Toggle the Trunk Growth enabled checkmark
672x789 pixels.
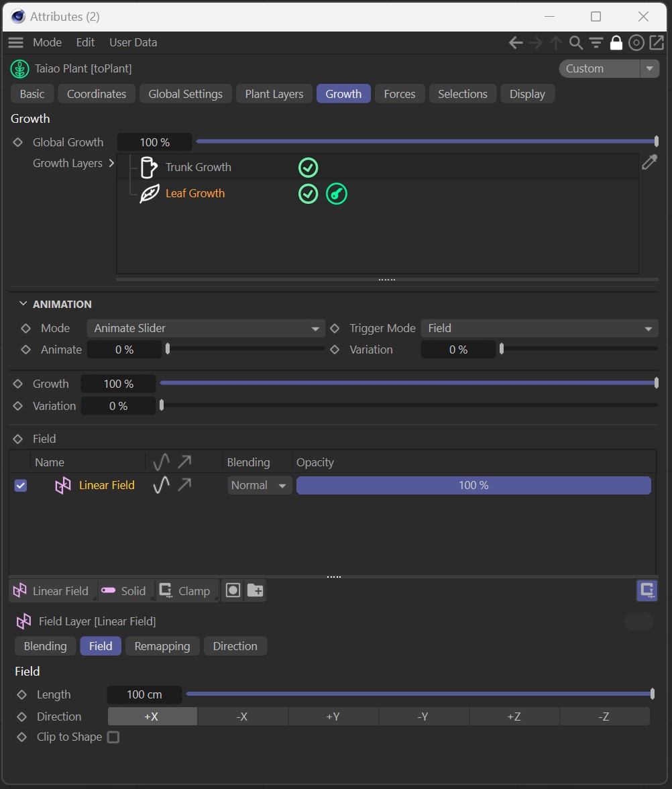(x=308, y=167)
